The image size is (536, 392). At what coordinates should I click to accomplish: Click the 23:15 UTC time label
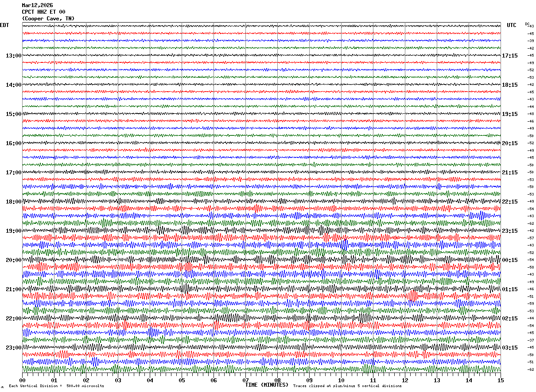click(x=510, y=231)
